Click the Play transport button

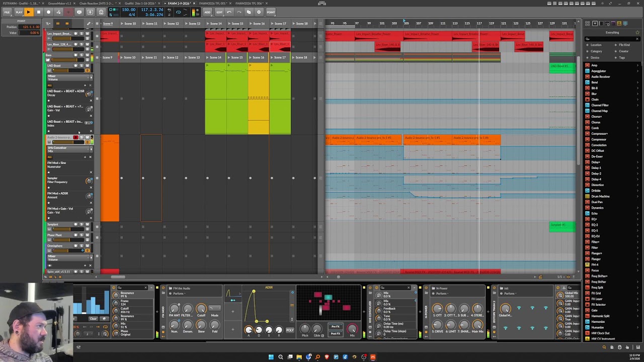click(28, 12)
